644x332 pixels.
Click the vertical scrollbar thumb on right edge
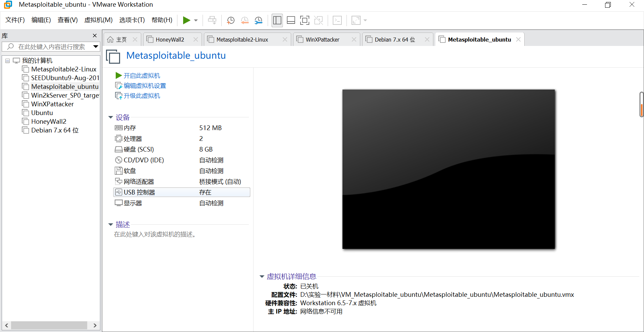tap(641, 104)
